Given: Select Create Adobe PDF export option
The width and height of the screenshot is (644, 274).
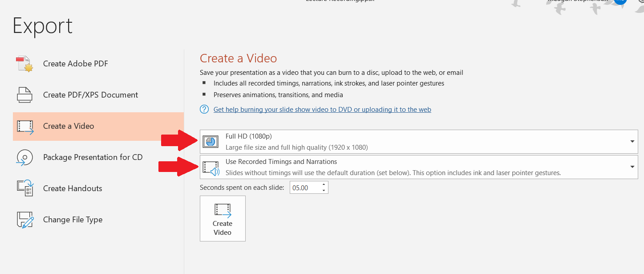Looking at the screenshot, I should coord(98,64).
